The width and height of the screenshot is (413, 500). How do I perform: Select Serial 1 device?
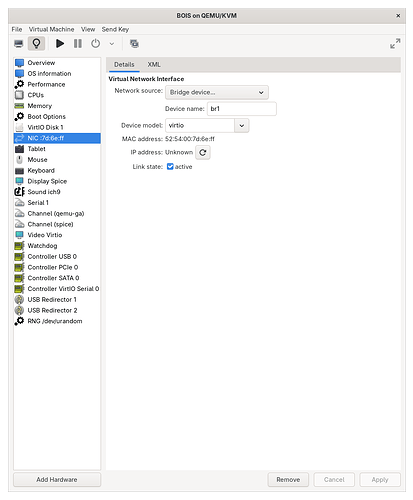tap(57, 203)
